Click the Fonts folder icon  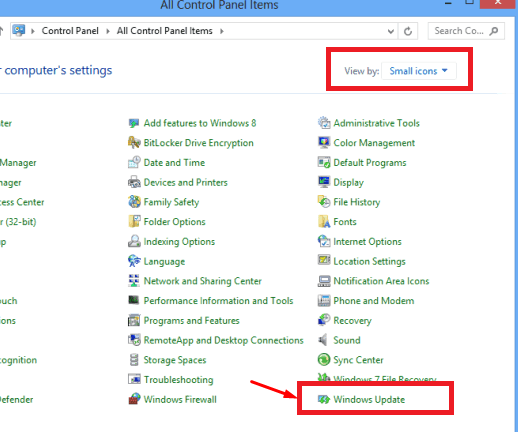pyautogui.click(x=324, y=222)
